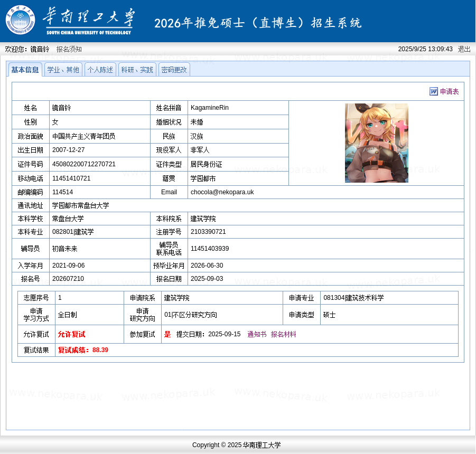Click the 2026年推免硕士 system title
The width and height of the screenshot is (476, 454).
click(258, 23)
